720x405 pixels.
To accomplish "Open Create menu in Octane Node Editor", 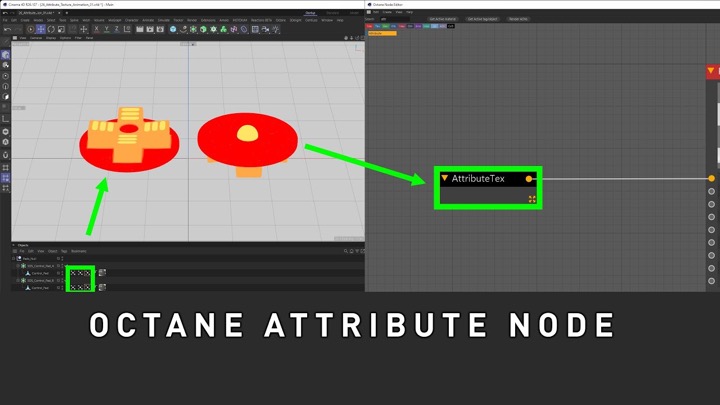I will click(387, 12).
